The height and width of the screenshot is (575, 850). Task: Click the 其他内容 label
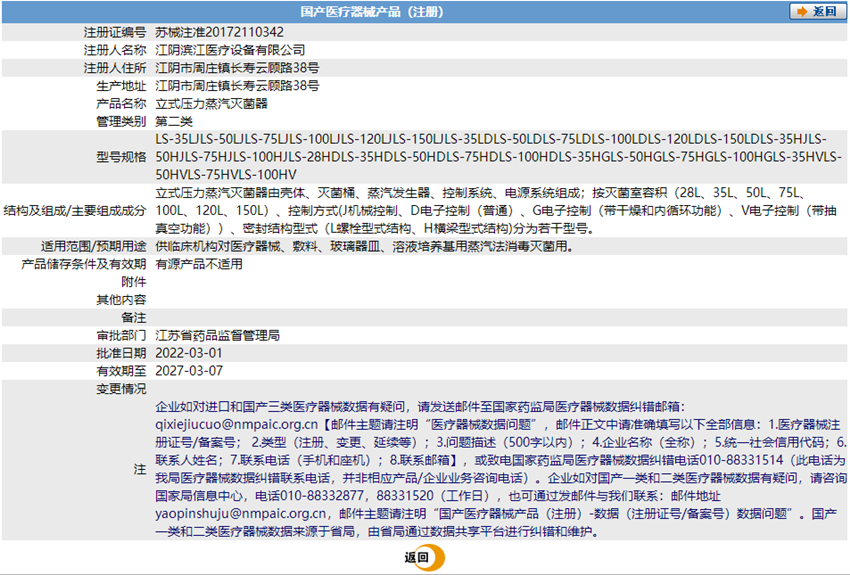121,300
